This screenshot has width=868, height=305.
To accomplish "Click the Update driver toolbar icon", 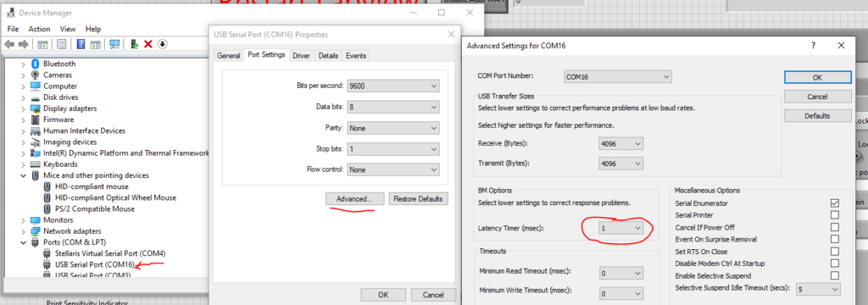I will [x=134, y=44].
